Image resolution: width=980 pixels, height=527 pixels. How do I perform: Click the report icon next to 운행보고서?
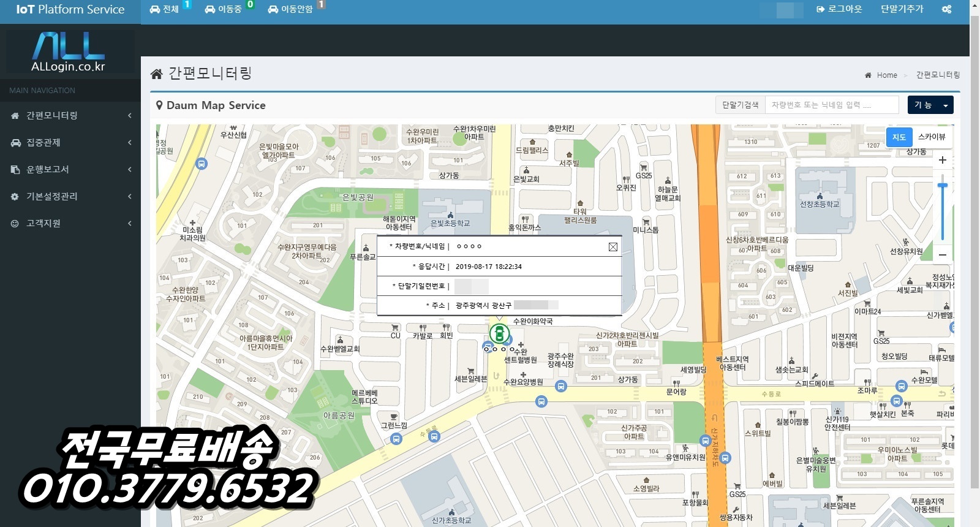point(15,169)
